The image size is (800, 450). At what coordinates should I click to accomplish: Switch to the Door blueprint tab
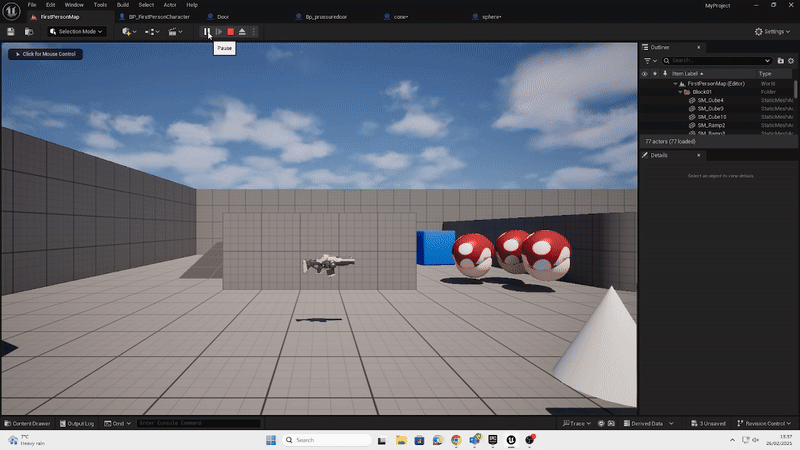(x=223, y=17)
